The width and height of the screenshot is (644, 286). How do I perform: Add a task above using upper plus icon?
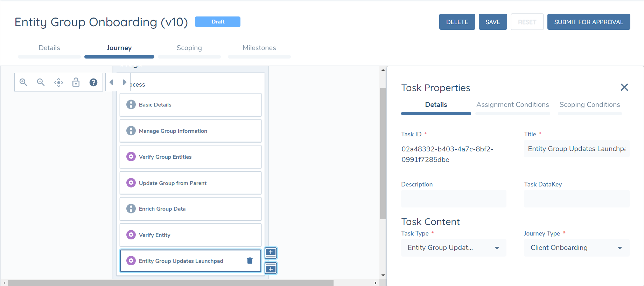[x=271, y=253]
